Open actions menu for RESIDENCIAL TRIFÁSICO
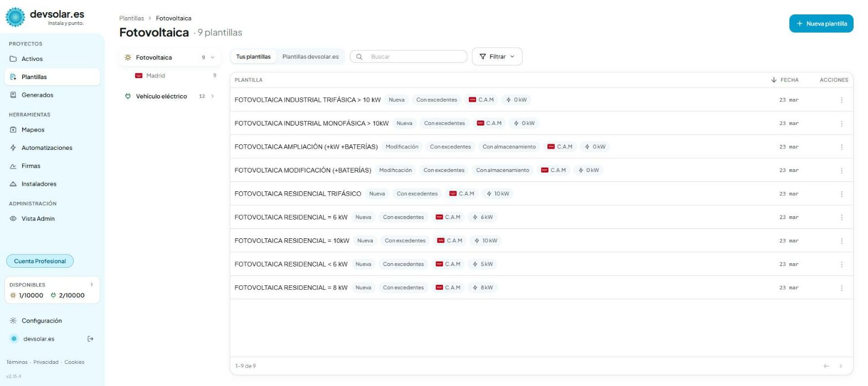The image size is (868, 386). tap(841, 194)
